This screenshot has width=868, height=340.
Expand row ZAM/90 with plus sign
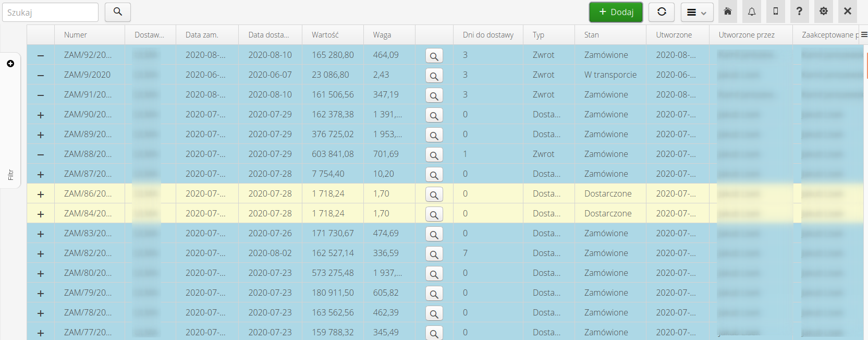pos(41,115)
